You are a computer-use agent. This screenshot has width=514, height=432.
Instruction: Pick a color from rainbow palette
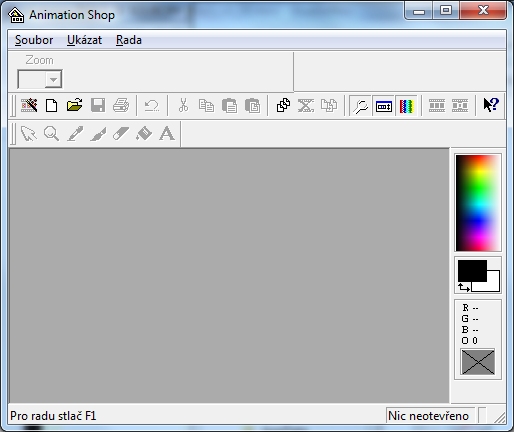pos(478,203)
